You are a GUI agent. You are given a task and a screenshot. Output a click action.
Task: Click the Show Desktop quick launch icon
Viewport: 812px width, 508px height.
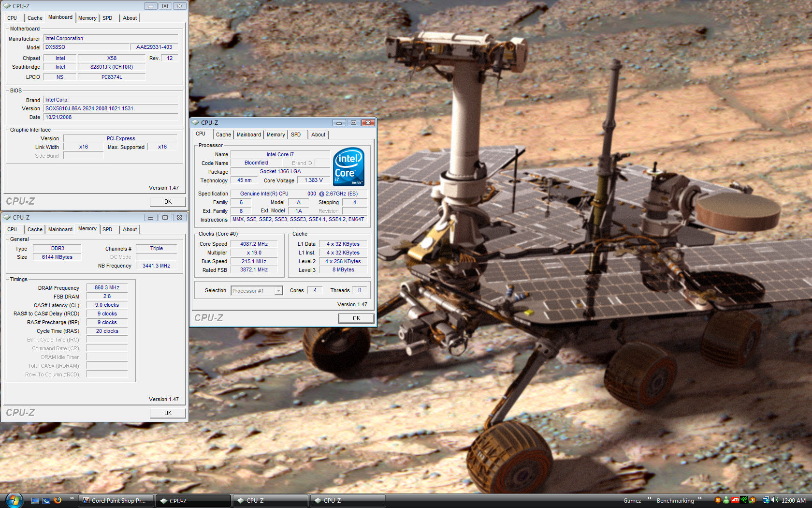click(x=35, y=501)
